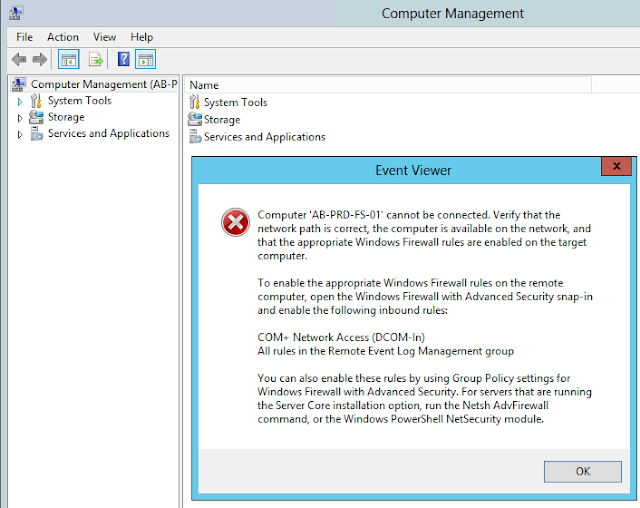640x508 pixels.
Task: Open the View menu
Action: [x=104, y=37]
